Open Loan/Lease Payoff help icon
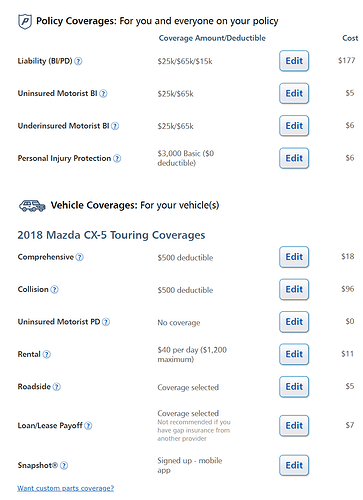This screenshot has height=500, width=363. click(x=88, y=426)
